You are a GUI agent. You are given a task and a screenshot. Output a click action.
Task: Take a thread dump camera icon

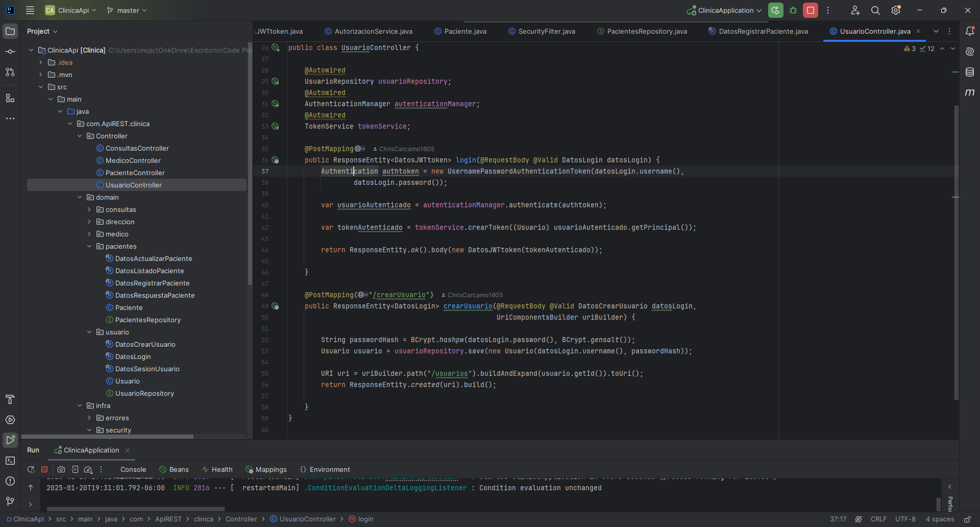click(x=61, y=469)
